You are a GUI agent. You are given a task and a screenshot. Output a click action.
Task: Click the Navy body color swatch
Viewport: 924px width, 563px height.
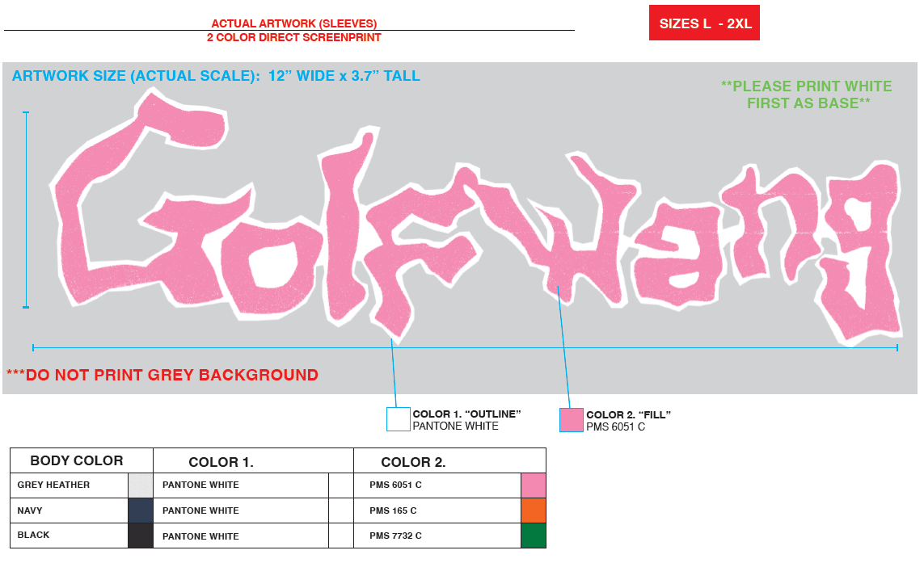pos(141,510)
